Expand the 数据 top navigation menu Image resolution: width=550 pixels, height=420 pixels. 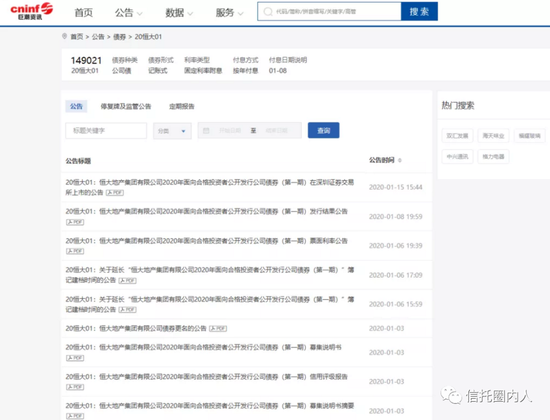179,13
